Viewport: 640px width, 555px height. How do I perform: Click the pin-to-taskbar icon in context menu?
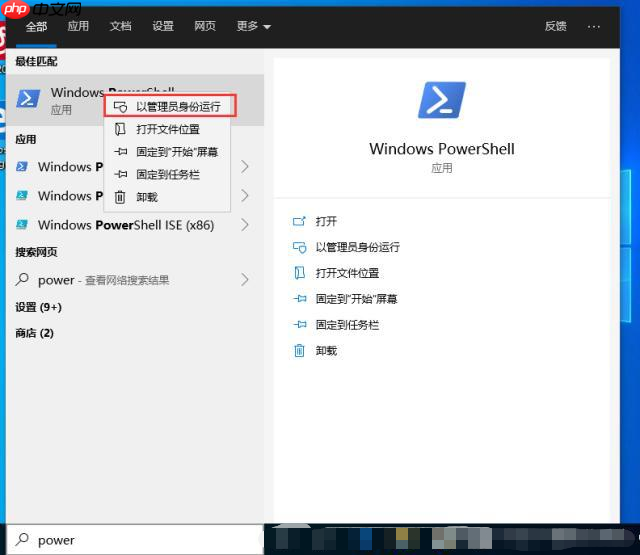[120, 174]
